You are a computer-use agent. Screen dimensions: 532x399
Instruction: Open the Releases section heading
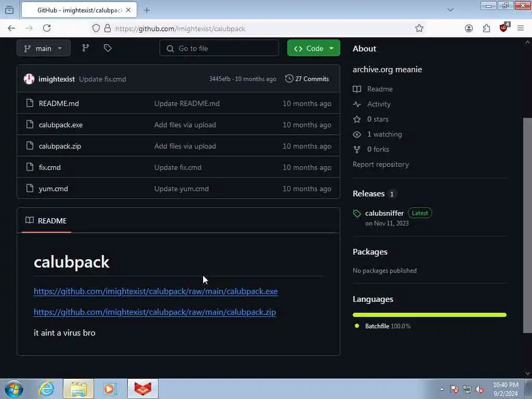(368, 193)
